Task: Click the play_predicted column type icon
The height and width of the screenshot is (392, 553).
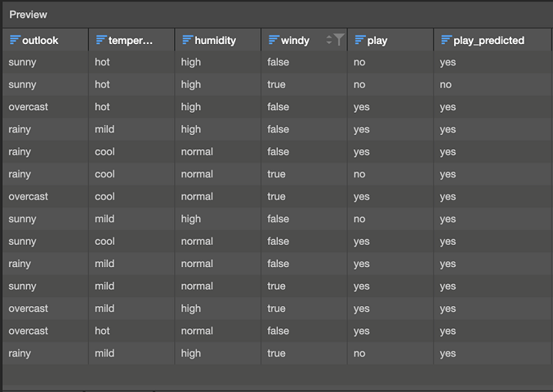Action: [447, 40]
